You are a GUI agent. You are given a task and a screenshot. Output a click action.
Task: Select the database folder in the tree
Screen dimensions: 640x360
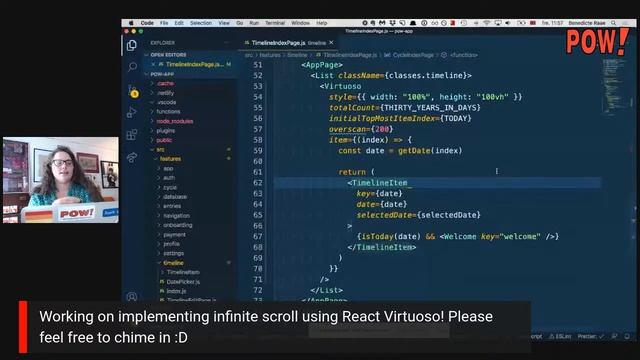[175, 197]
